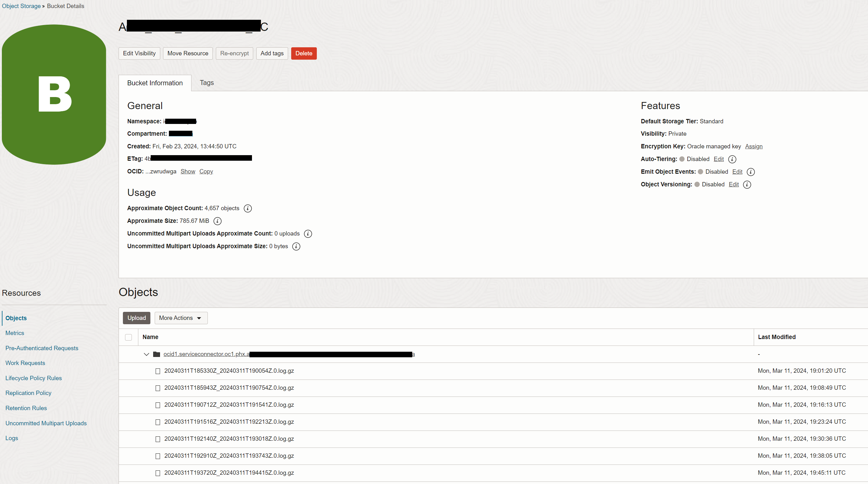Show the full OCID value
This screenshot has width=868, height=484.
tap(188, 171)
